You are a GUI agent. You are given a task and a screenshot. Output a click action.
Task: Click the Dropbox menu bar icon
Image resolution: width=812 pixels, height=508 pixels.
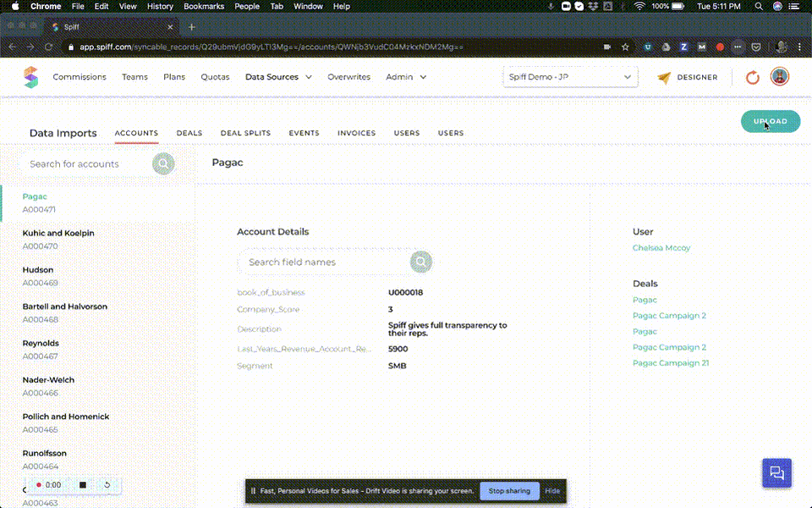tap(594, 6)
